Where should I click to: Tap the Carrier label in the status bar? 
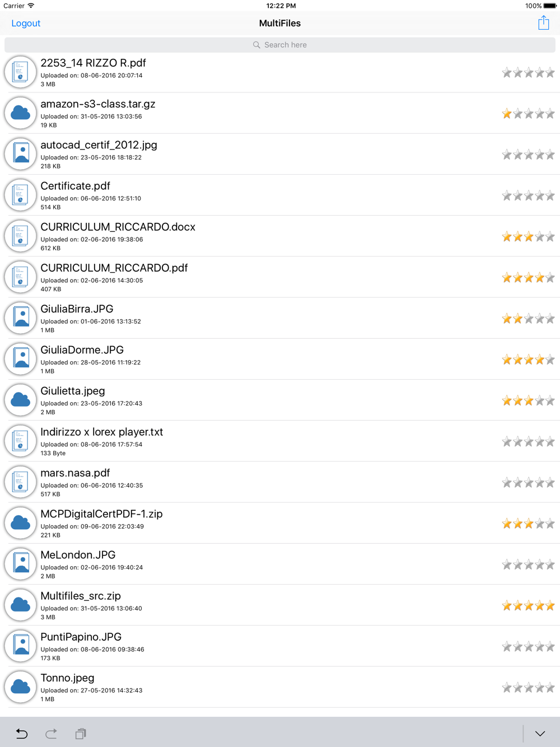tap(13, 6)
